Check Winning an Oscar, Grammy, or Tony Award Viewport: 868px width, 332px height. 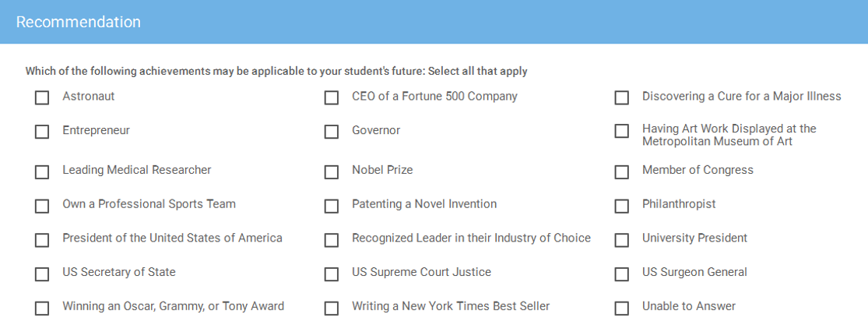pyautogui.click(x=42, y=308)
